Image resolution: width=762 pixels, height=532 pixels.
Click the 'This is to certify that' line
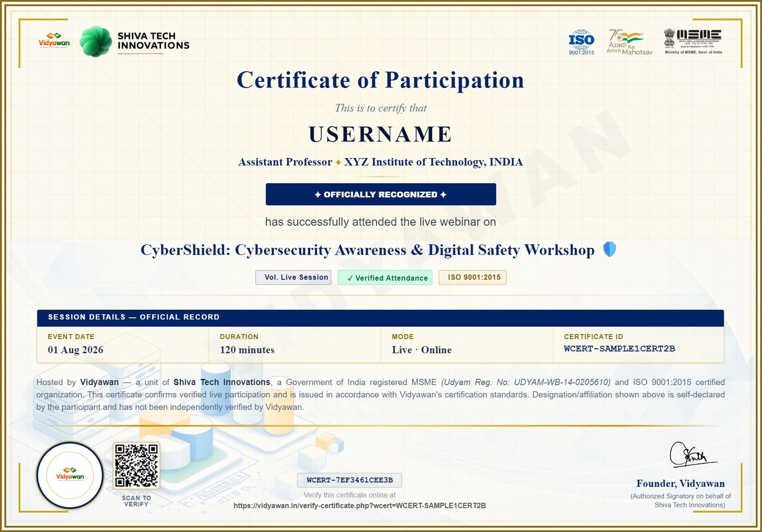pos(381,108)
